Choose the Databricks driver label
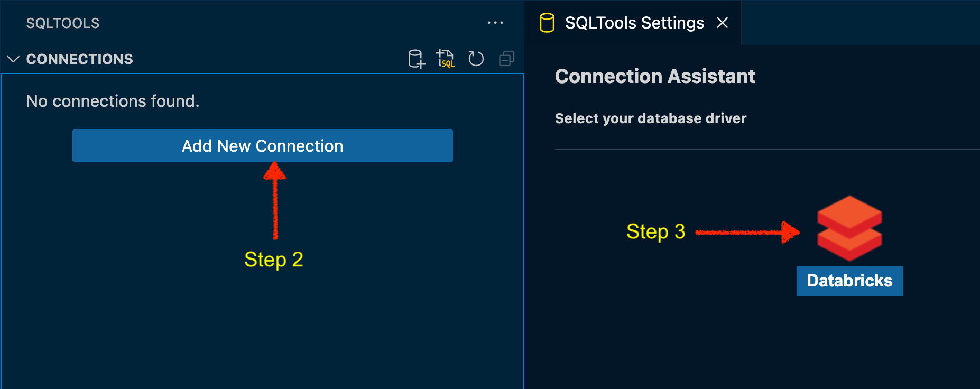The width and height of the screenshot is (980, 389). (849, 281)
